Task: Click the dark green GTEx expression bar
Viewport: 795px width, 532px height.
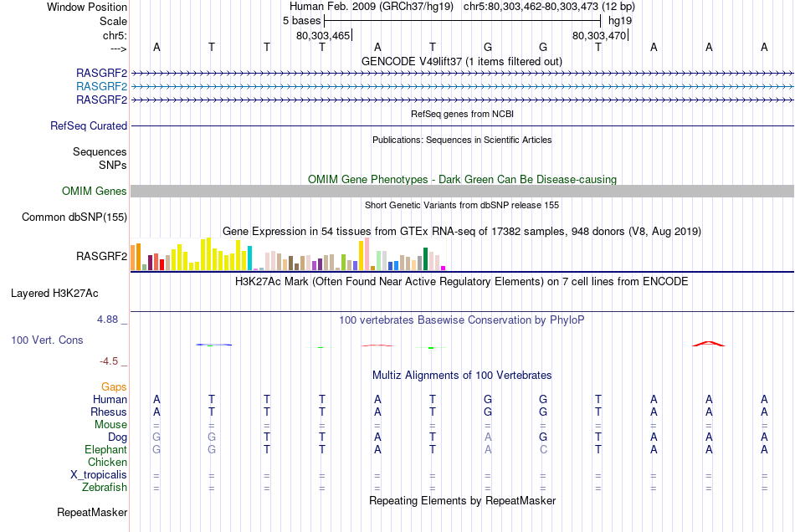Action: click(425, 259)
